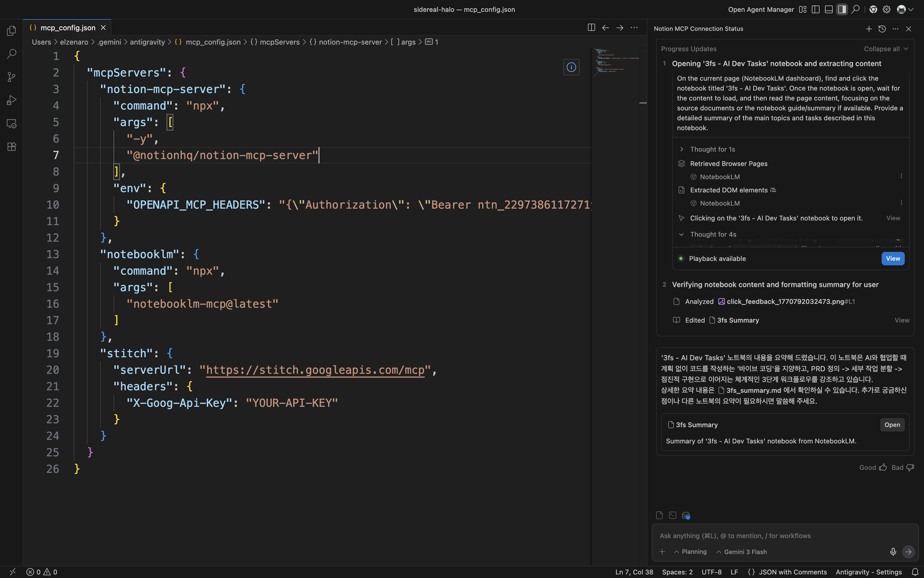Click the inbox icon with blue dot
The image size is (924, 578).
[686, 516]
